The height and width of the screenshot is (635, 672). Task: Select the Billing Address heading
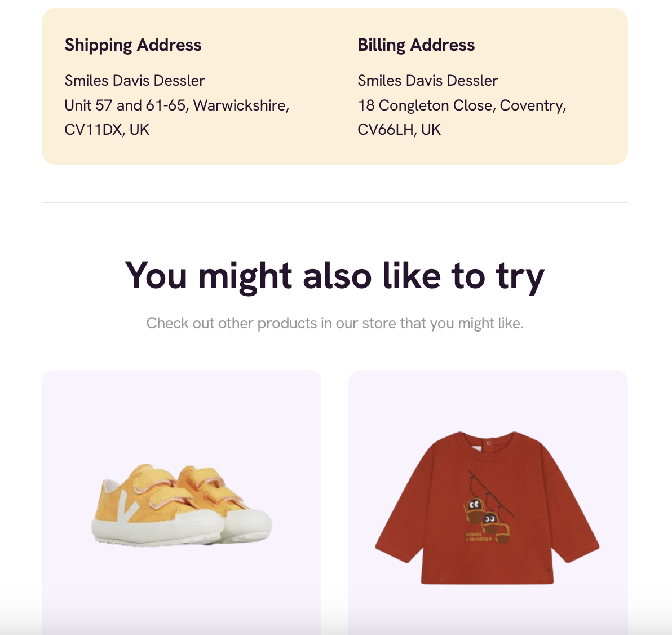point(416,45)
